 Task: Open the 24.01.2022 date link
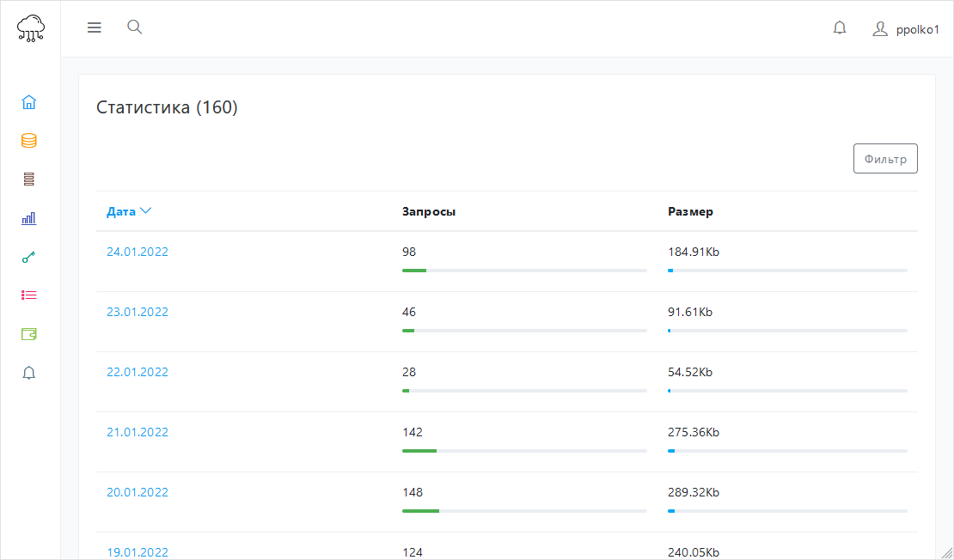pos(138,252)
